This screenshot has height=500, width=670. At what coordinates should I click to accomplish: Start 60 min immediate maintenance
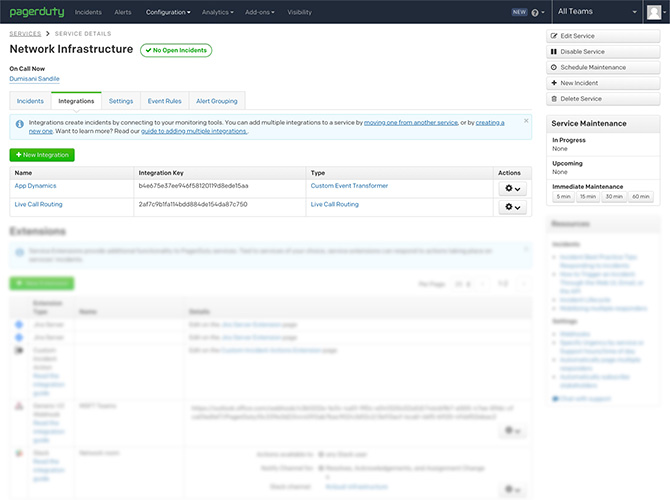click(x=641, y=197)
